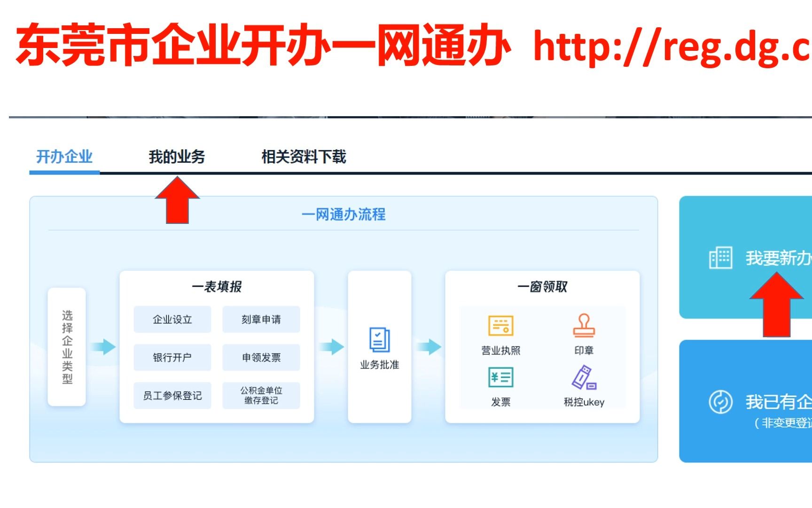This screenshot has width=812, height=508.
Task: Select the 企业设立 item
Action: click(x=172, y=319)
